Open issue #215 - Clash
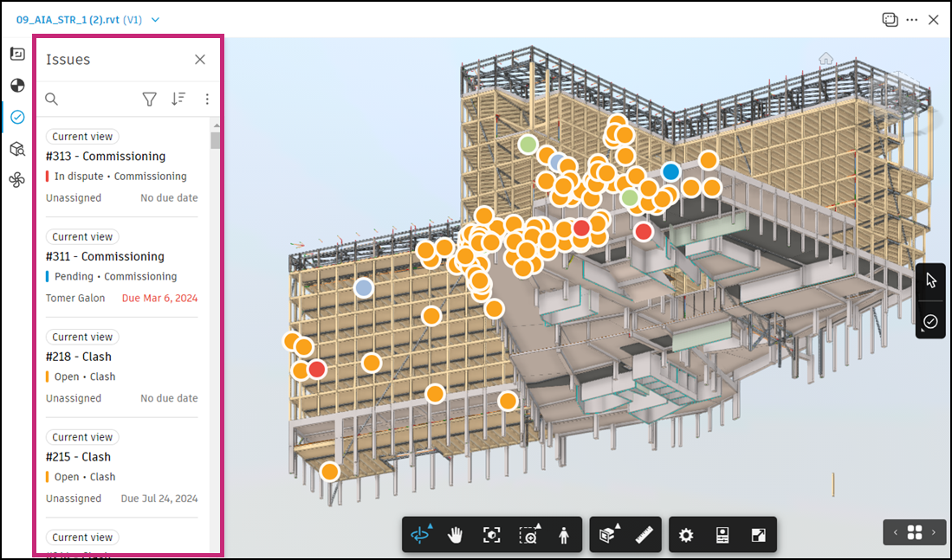This screenshot has width=952, height=560. click(78, 456)
